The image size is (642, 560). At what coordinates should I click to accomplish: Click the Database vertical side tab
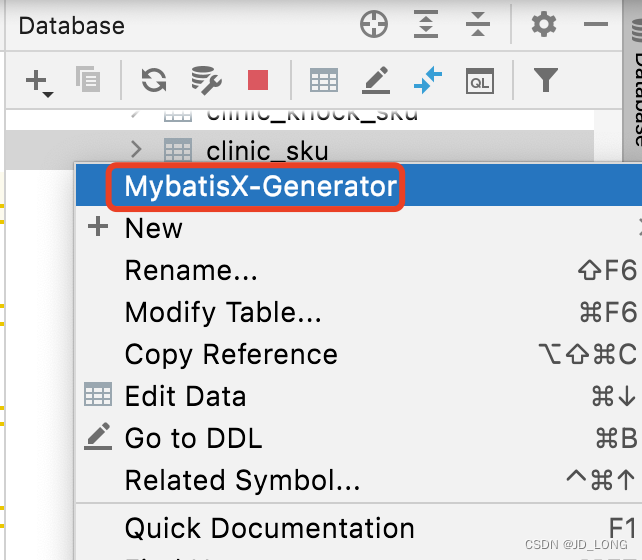pos(634,82)
